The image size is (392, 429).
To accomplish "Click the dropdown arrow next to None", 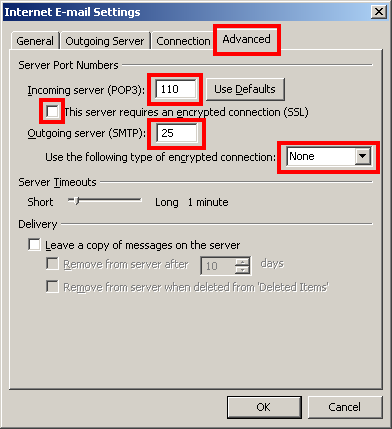I will tap(362, 156).
